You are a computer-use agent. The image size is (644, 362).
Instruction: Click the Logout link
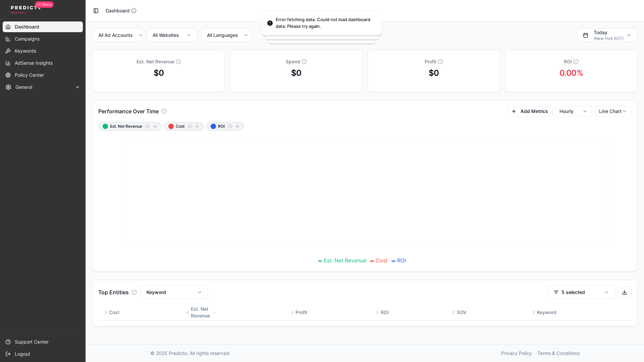(x=43, y=354)
